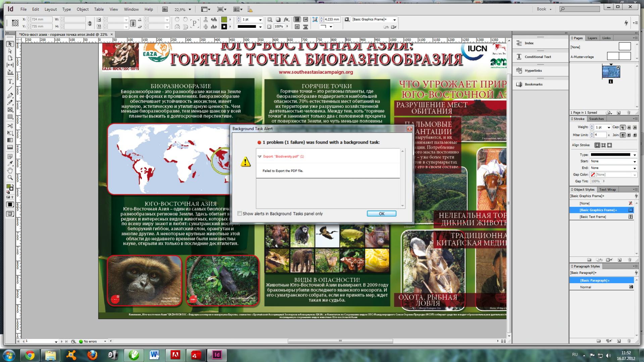Click the drop shadow icon in control bar
Viewport: 644px width, 362px height.
click(x=278, y=19)
